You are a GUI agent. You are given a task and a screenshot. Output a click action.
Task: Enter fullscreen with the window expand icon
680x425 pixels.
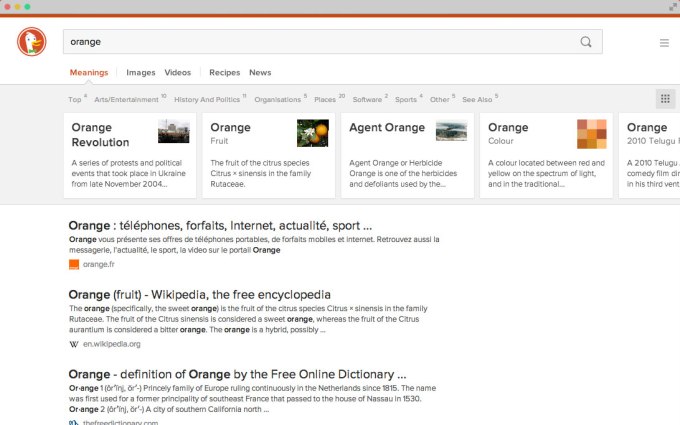[x=672, y=6]
